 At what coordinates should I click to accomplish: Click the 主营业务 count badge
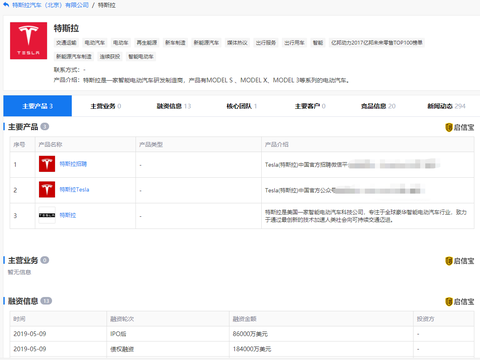(x=45, y=260)
